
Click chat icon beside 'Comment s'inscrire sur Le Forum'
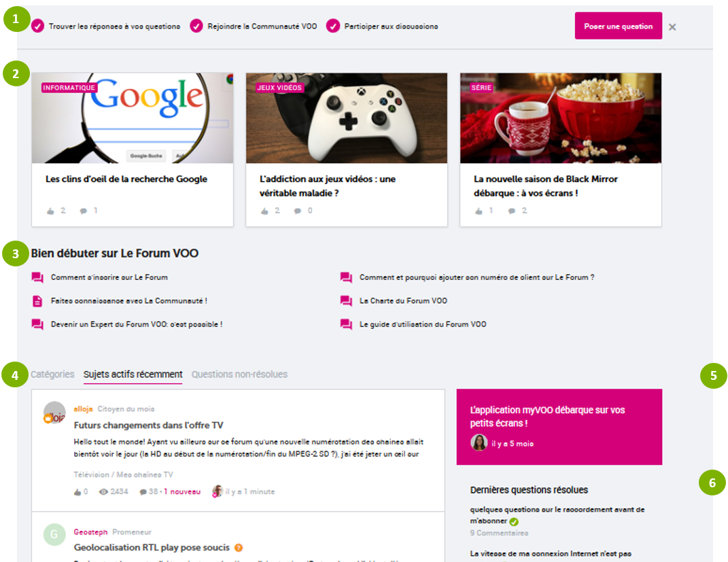click(x=37, y=277)
